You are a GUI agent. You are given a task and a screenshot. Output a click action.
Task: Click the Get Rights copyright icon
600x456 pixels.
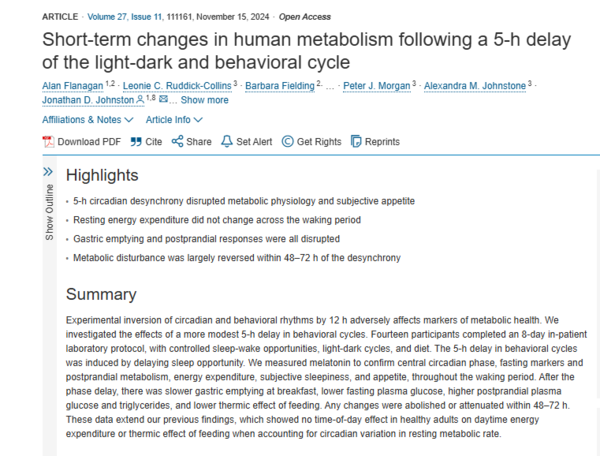[x=288, y=142]
